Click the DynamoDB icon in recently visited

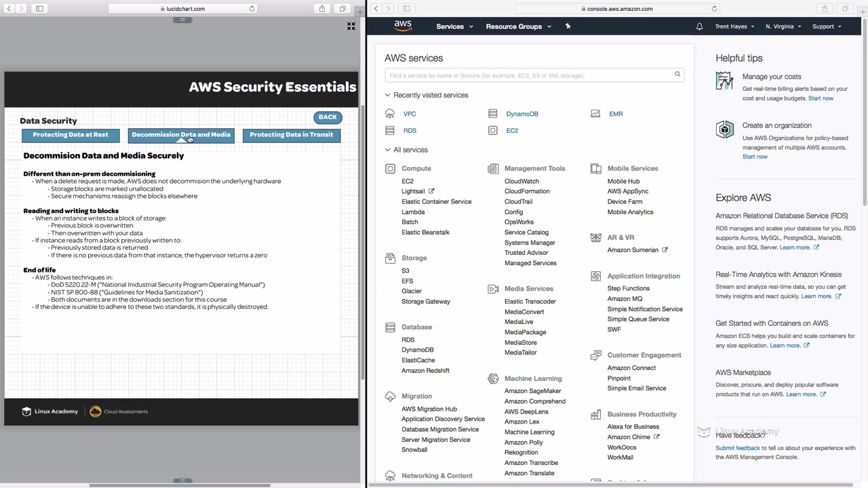[493, 114]
